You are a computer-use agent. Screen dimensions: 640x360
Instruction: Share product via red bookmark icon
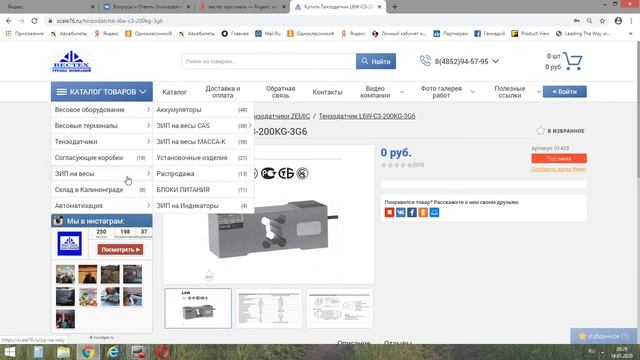click(389, 212)
